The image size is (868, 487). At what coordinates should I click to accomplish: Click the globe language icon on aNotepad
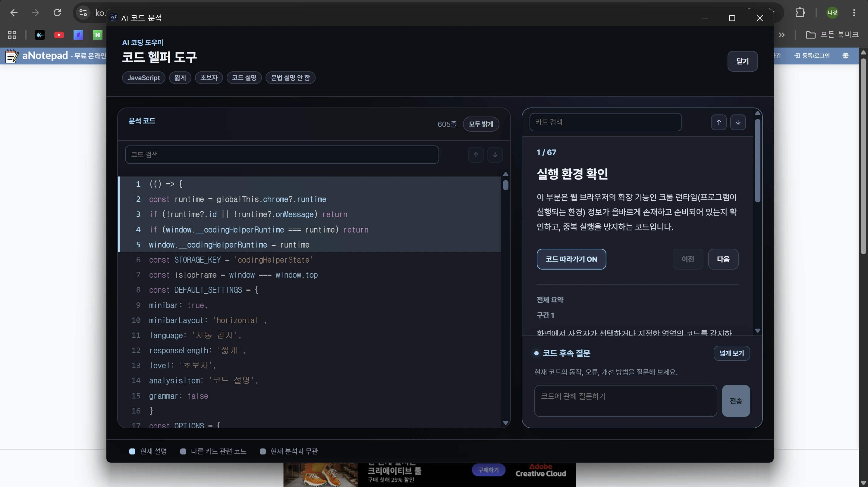pyautogui.click(x=845, y=56)
